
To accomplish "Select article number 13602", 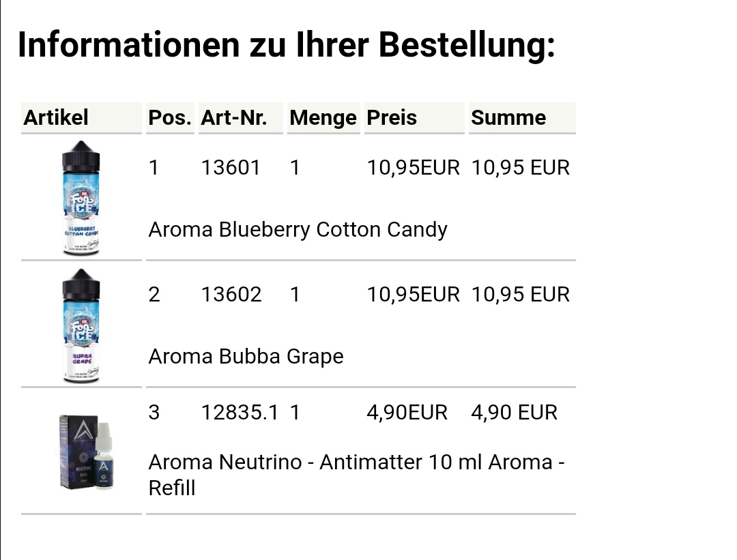I will pyautogui.click(x=231, y=295).
